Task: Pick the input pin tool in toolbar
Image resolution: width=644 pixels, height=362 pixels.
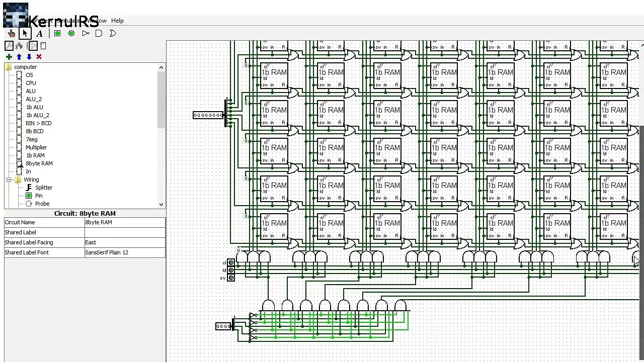Action: (57, 34)
